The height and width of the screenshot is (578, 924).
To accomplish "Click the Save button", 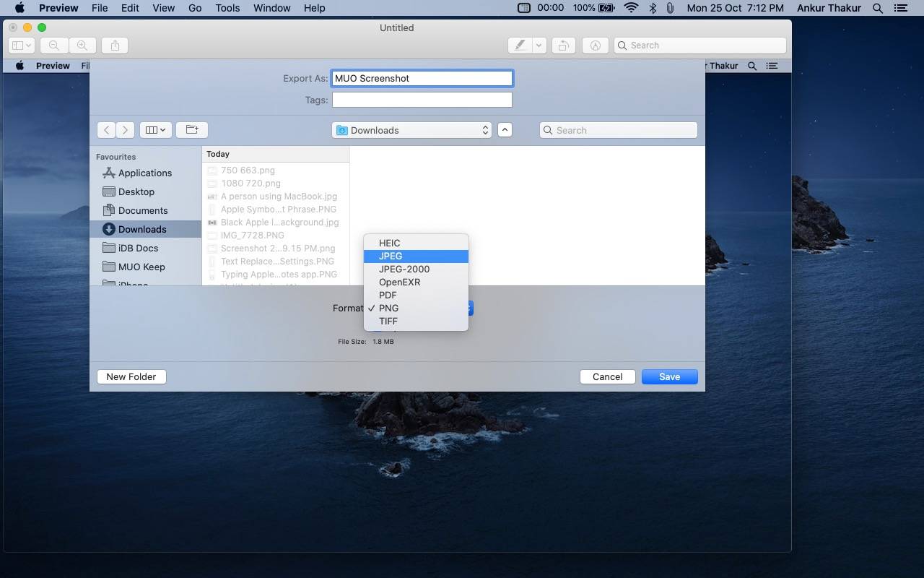I will pyautogui.click(x=669, y=376).
